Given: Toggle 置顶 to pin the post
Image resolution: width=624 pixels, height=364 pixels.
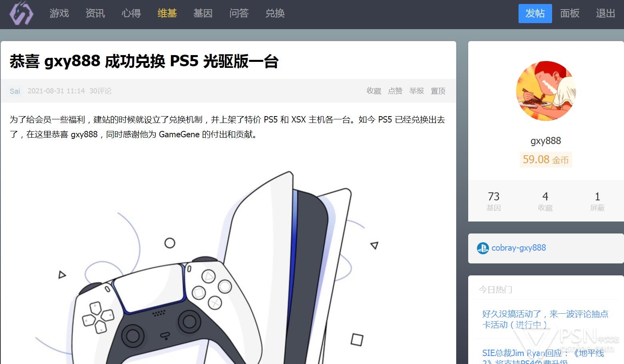Looking at the screenshot, I should (438, 91).
